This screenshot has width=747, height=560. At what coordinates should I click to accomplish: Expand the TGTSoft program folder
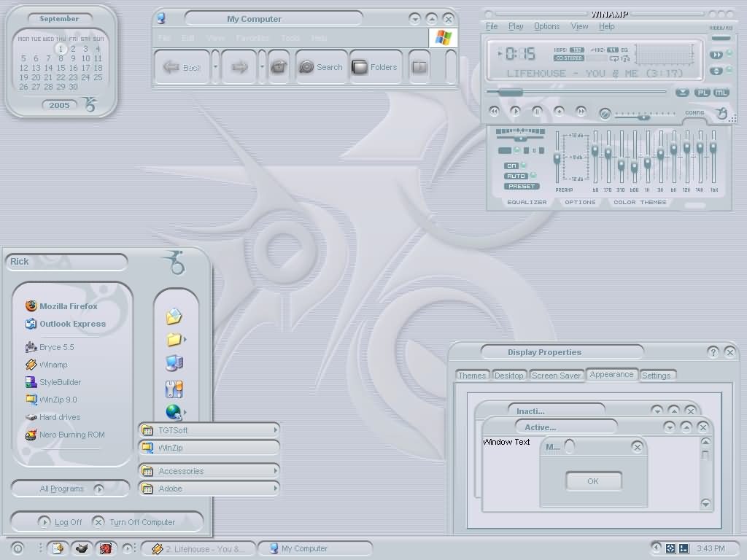pyautogui.click(x=209, y=430)
